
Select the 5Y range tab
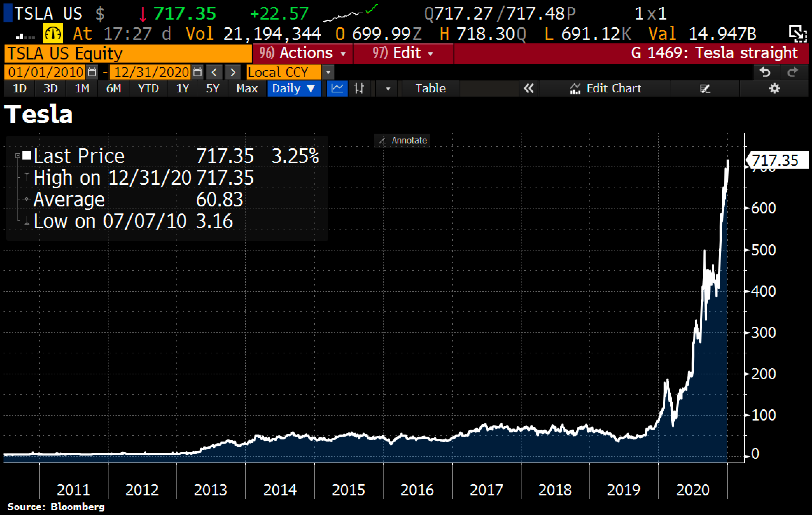(x=212, y=88)
